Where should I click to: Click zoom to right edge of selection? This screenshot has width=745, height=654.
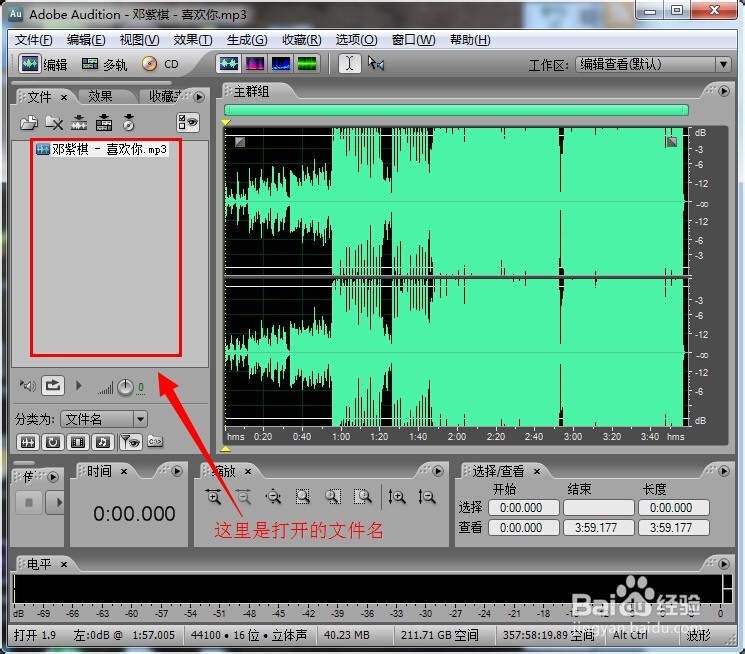(x=363, y=497)
